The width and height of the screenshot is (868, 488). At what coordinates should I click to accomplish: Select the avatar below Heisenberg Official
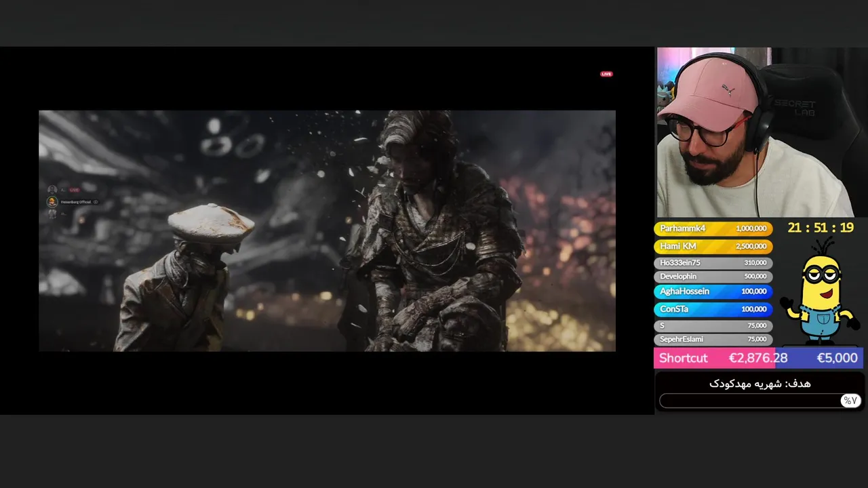point(52,213)
